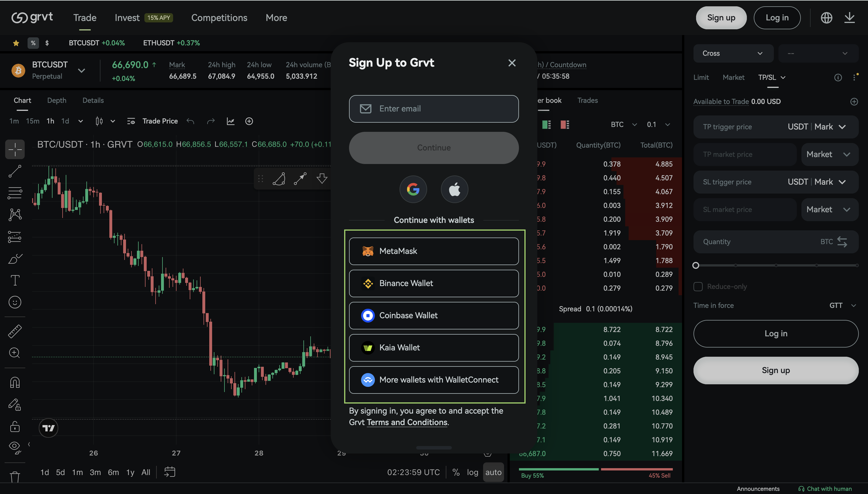Select the Text annotation tool
The height and width of the screenshot is (494, 868).
tap(15, 280)
